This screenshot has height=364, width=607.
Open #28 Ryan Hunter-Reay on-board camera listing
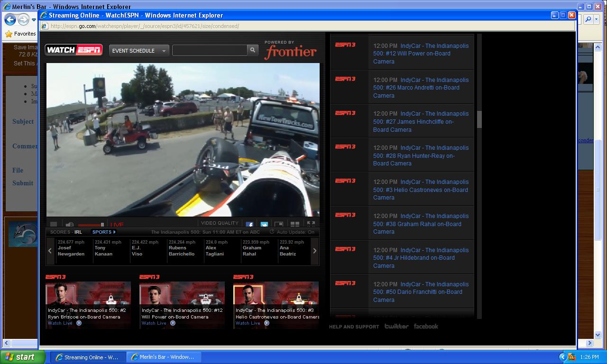[421, 155]
